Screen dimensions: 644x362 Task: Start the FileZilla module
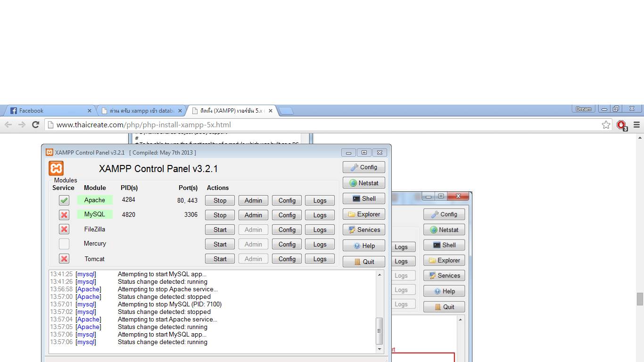pos(220,230)
